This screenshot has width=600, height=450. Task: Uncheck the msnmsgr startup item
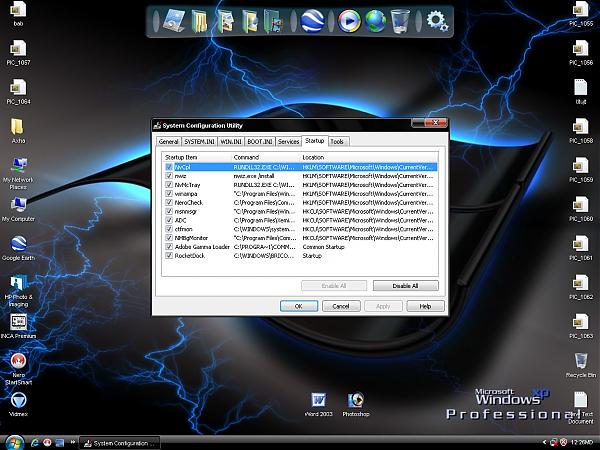[x=169, y=211]
